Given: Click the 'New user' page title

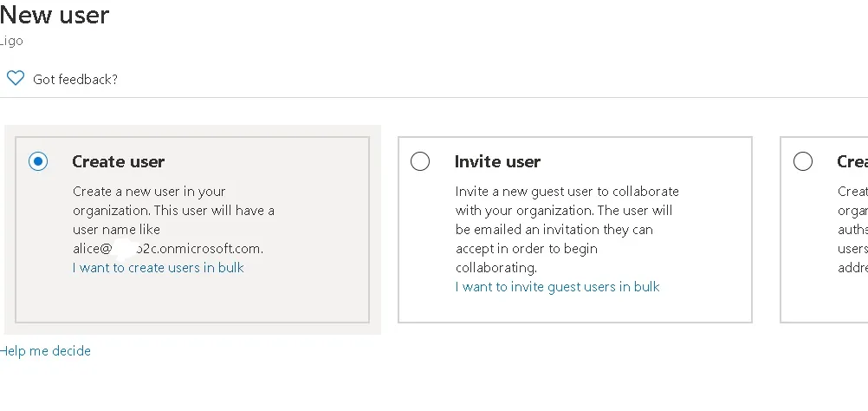Looking at the screenshot, I should pos(55,15).
